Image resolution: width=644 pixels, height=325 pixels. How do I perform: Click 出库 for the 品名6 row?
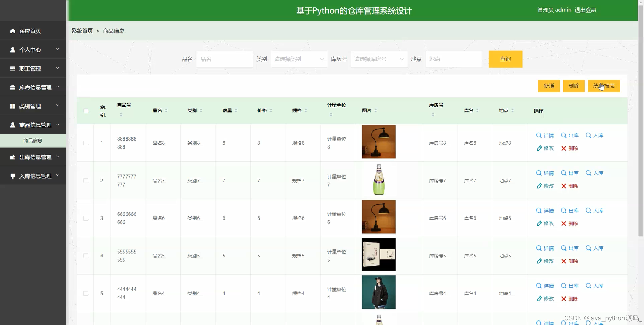point(570,211)
